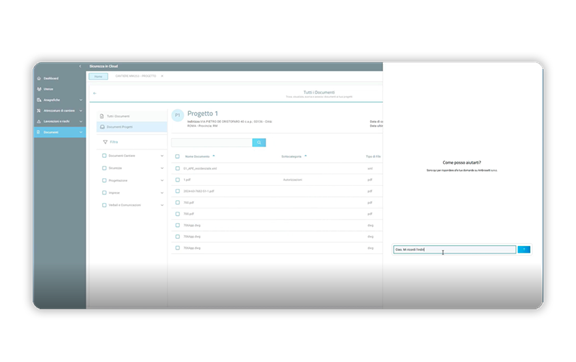Image resolution: width=576 pixels, height=362 pixels.
Task: Sort by Nome Documento arrow
Action: click(214, 156)
